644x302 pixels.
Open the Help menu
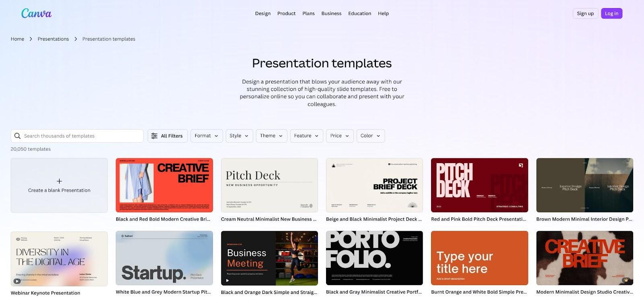(383, 13)
